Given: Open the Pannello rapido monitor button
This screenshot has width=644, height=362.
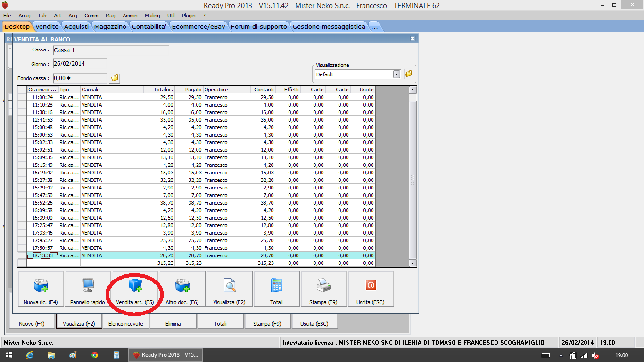Looking at the screenshot, I should click(x=88, y=289).
